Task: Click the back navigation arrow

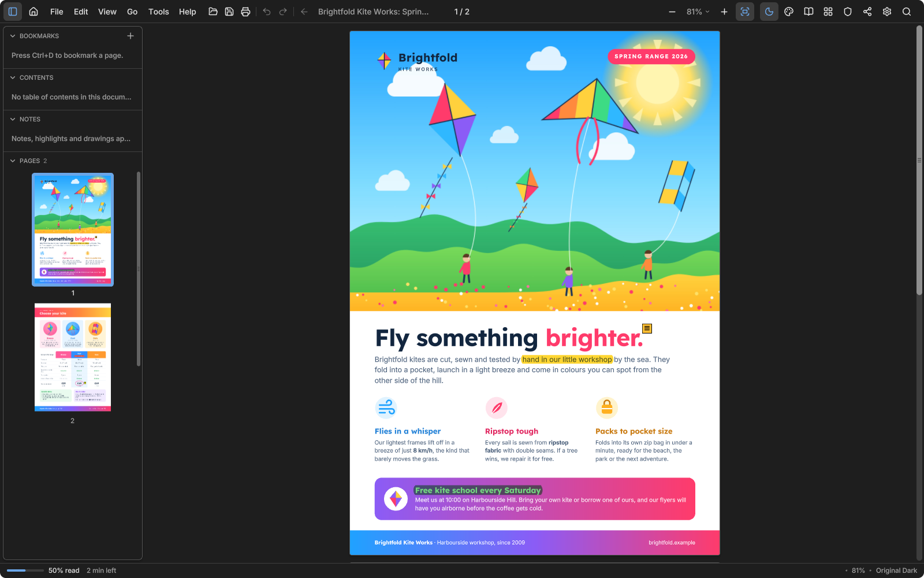Action: [x=304, y=12]
